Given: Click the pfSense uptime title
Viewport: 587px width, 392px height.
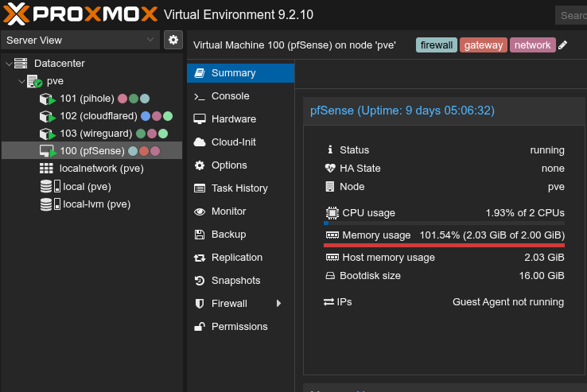Looking at the screenshot, I should point(402,111).
